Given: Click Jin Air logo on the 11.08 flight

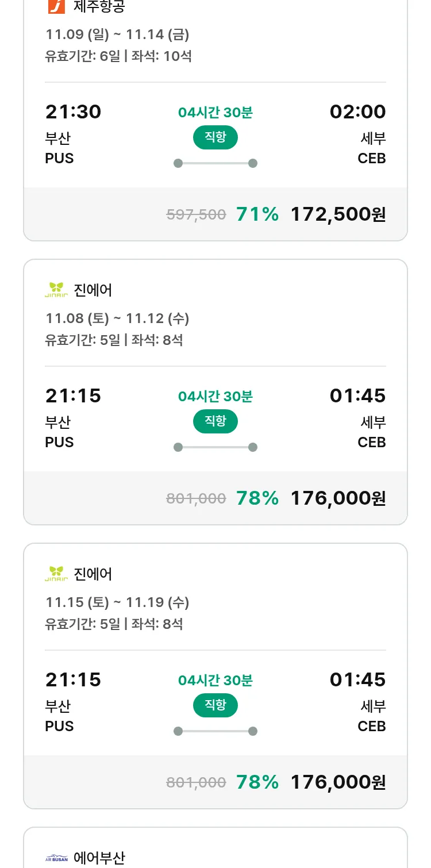Looking at the screenshot, I should coord(56,290).
